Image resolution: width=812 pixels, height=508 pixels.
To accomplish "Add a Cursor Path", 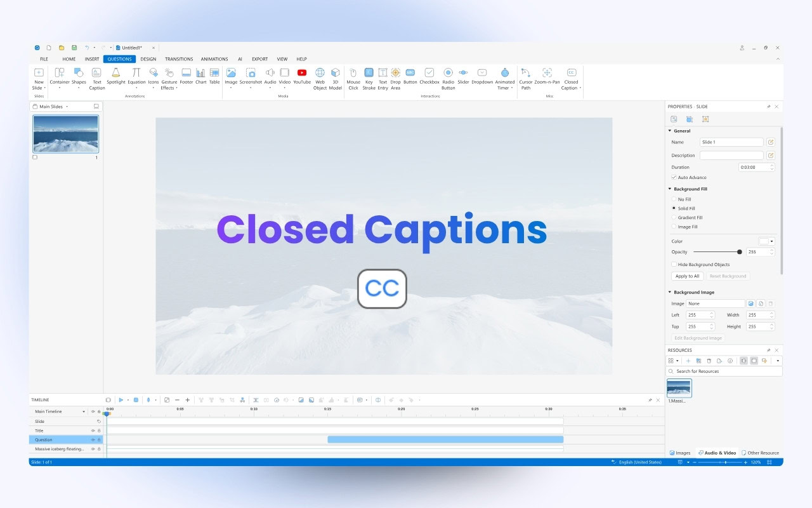I will [526, 79].
